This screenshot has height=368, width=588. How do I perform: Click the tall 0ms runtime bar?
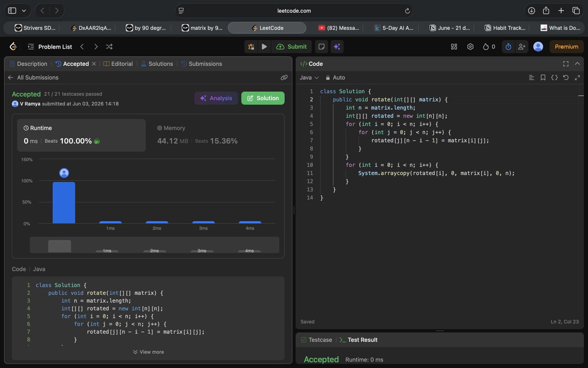[x=64, y=203]
